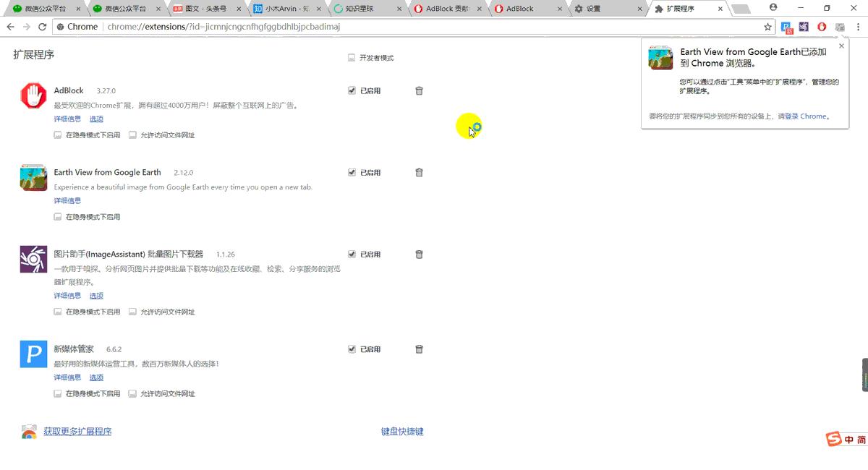Close the 扩展程序 tab
868x470 pixels.
[721, 9]
